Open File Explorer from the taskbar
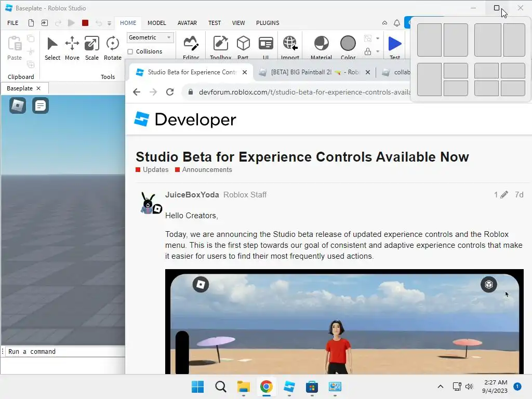This screenshot has height=399, width=532. pos(243,387)
